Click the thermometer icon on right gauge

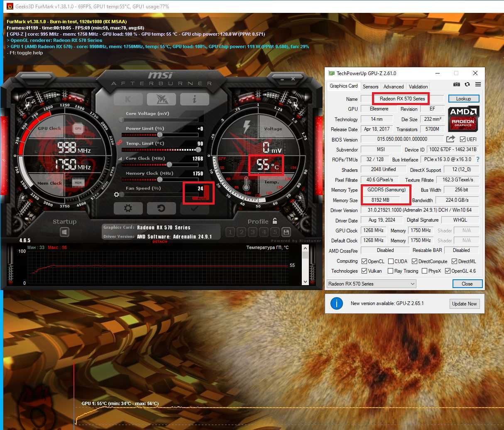(x=246, y=183)
